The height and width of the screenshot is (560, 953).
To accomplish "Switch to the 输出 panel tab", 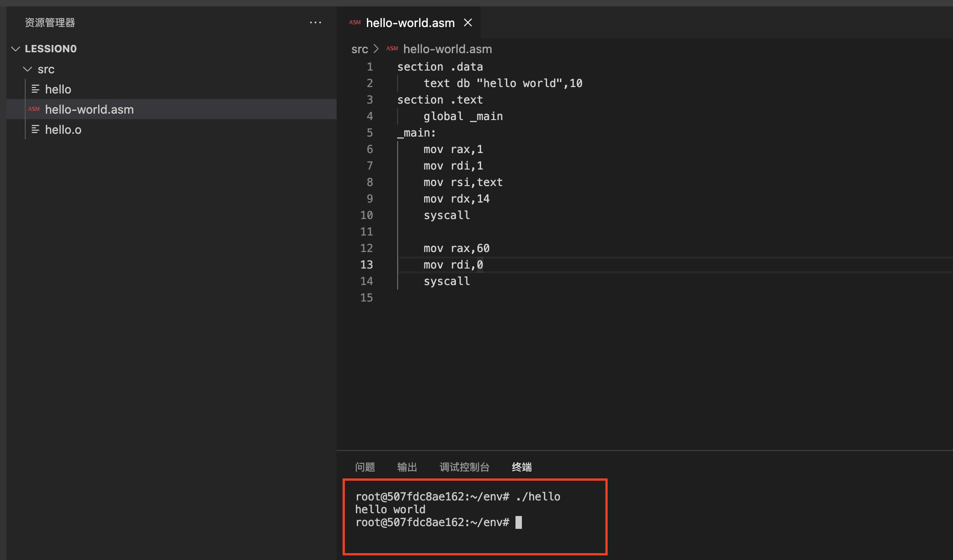I will tap(407, 467).
